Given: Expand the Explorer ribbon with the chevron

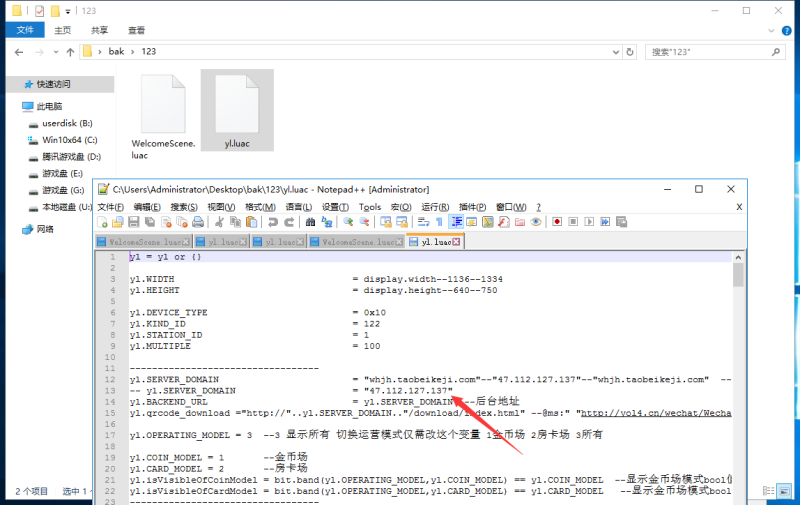Looking at the screenshot, I should tap(771, 30).
